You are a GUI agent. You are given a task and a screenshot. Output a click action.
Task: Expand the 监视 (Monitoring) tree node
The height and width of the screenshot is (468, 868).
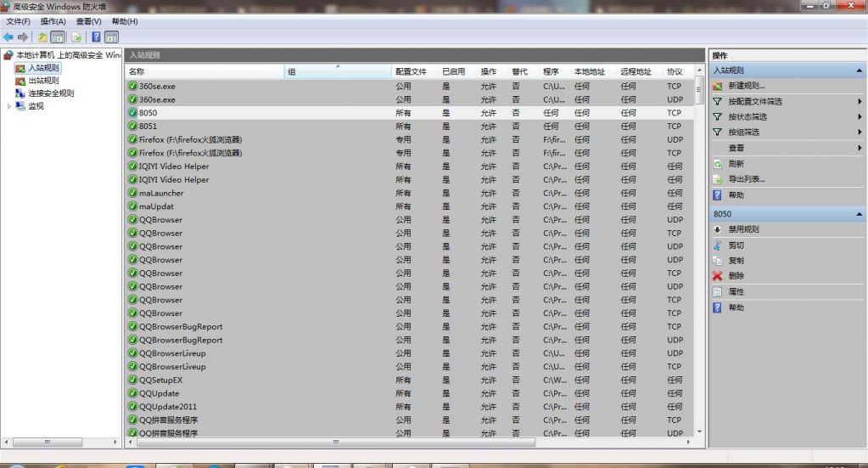(x=10, y=106)
